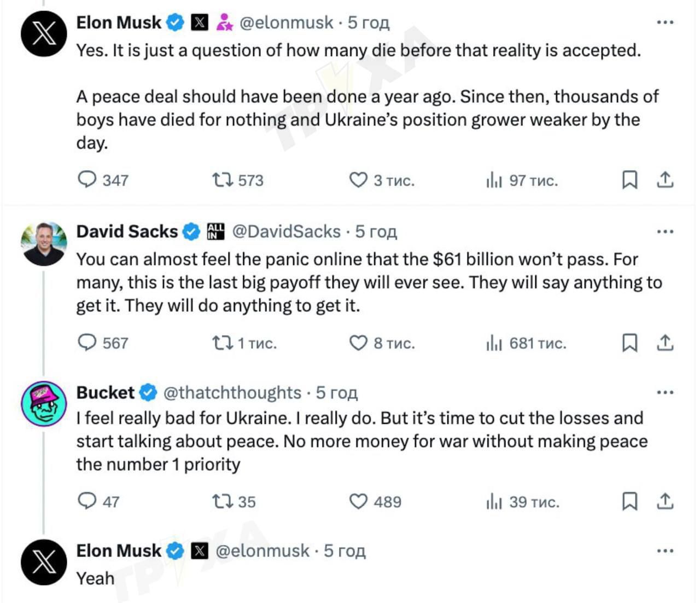Share Elon Musk's peace deal tweet

pyautogui.click(x=664, y=179)
